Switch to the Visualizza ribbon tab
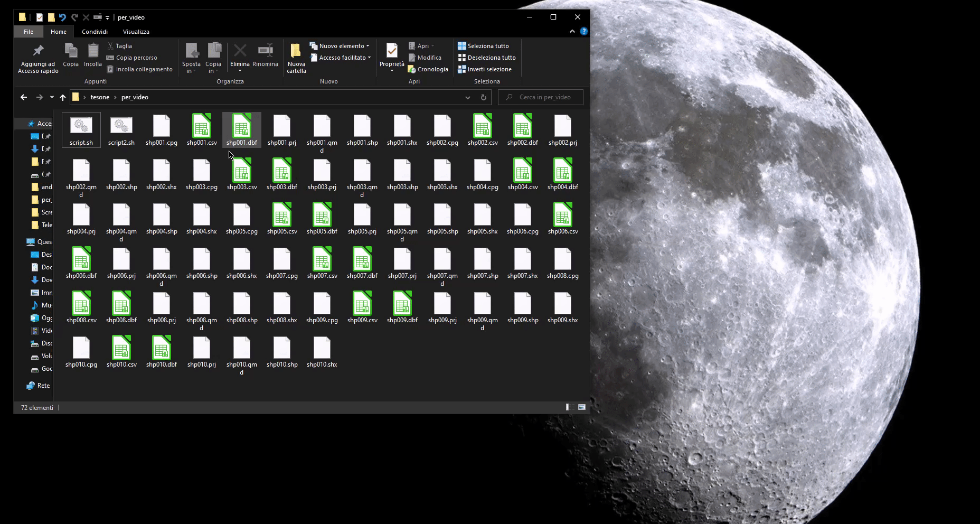The height and width of the screenshot is (524, 980). point(136,32)
